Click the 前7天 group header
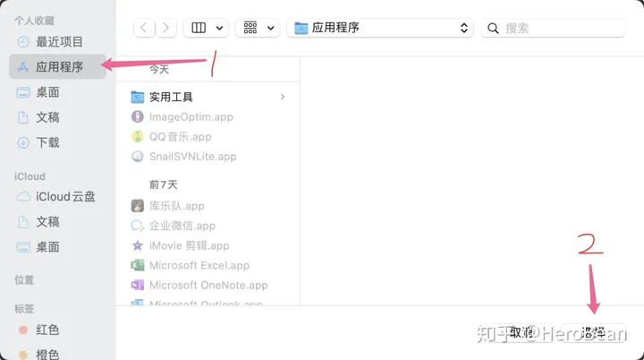Image resolution: width=644 pixels, height=360 pixels. click(164, 184)
